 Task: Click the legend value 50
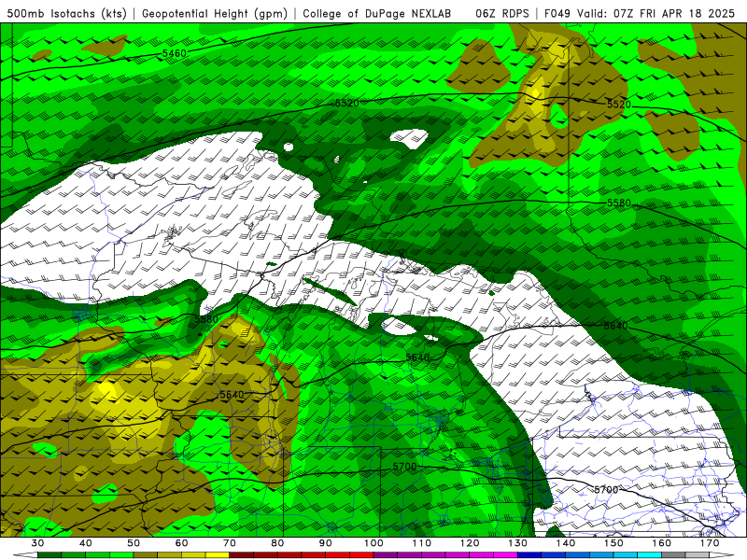pos(134,543)
